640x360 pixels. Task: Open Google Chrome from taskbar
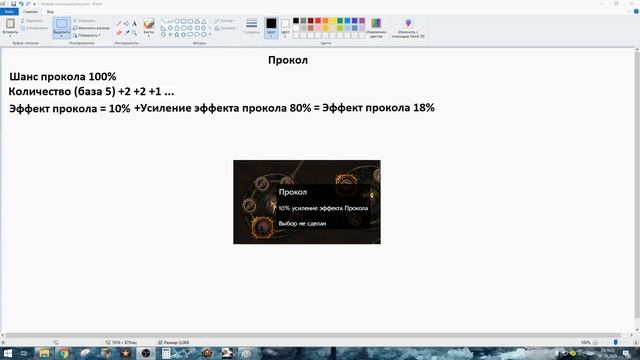(64, 353)
